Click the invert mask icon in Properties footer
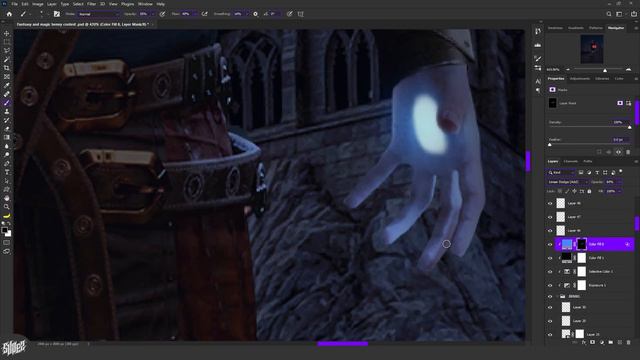The image size is (640, 360). [x=618, y=152]
